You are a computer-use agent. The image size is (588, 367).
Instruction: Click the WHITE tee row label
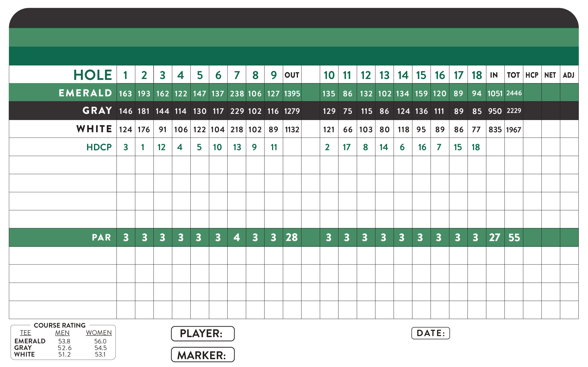pos(94,129)
